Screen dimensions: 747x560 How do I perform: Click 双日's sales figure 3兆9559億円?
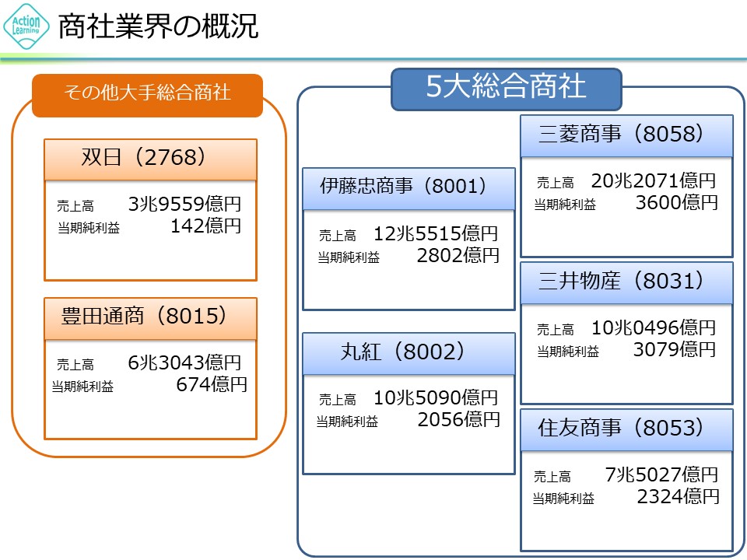[184, 205]
